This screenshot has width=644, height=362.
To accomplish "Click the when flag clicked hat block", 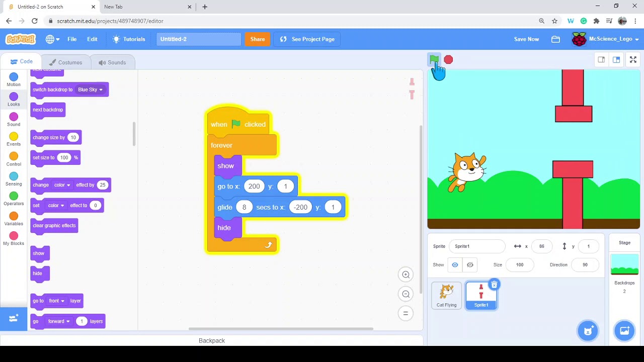I will (238, 122).
